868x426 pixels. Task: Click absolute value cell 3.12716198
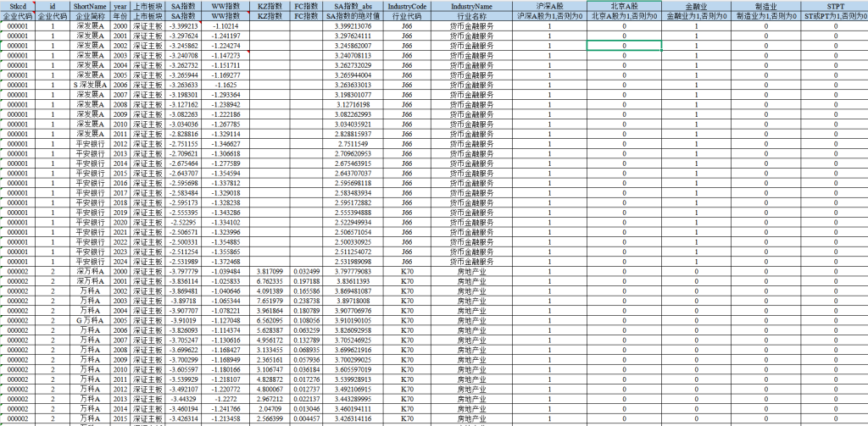click(x=353, y=104)
